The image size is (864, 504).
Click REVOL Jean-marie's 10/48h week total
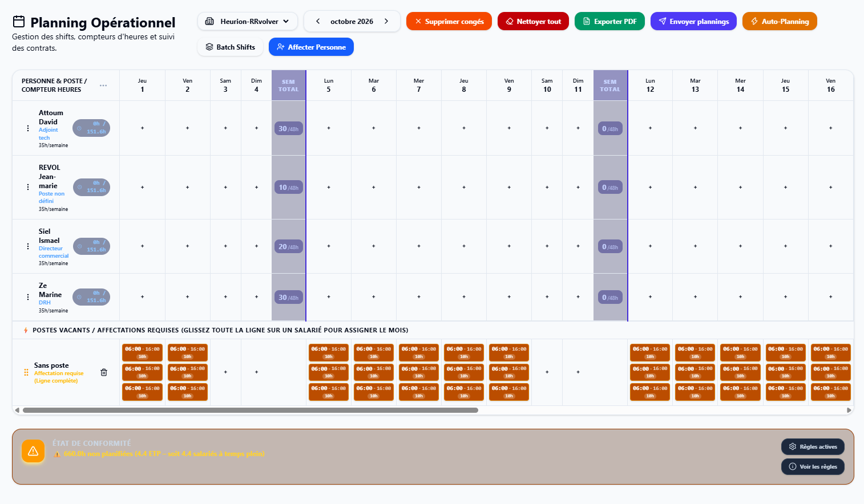[x=289, y=188]
